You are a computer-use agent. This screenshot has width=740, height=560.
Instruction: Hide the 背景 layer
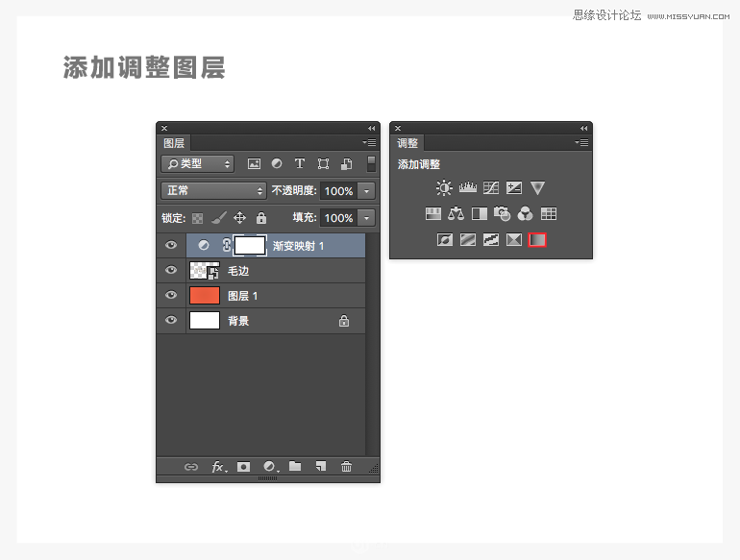point(171,320)
